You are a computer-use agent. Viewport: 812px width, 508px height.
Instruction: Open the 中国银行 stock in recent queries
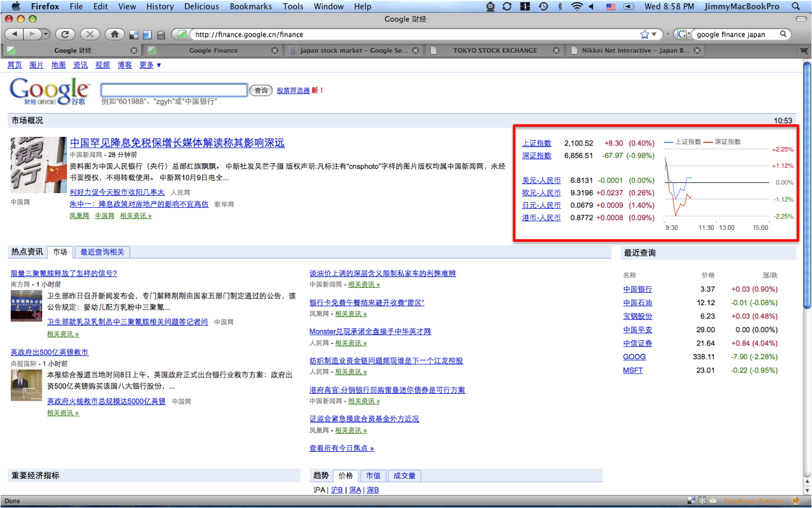[x=637, y=289]
